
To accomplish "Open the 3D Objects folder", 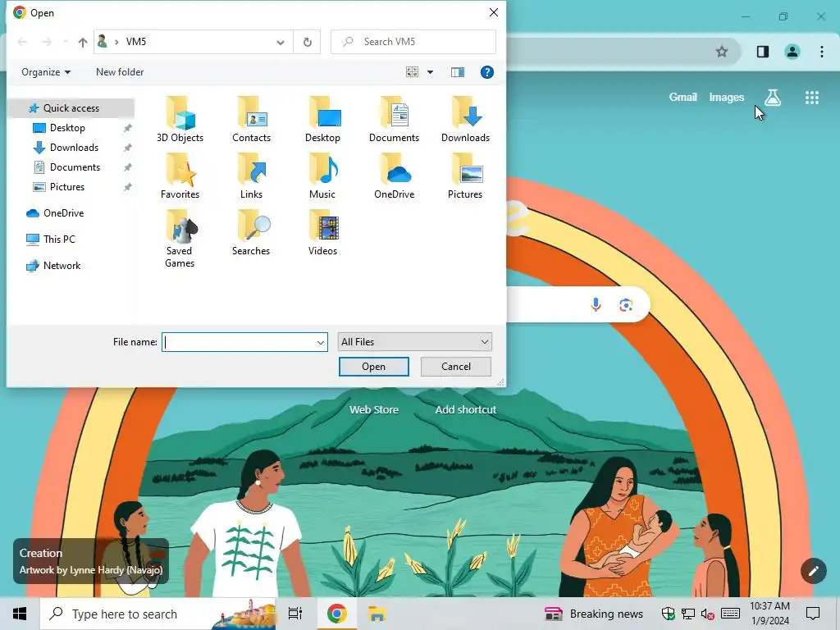I will click(180, 120).
